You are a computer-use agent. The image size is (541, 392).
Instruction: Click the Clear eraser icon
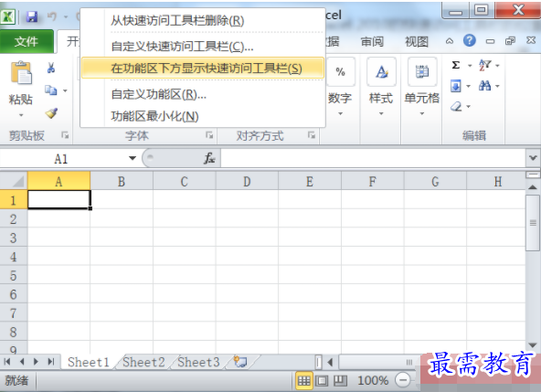[456, 106]
